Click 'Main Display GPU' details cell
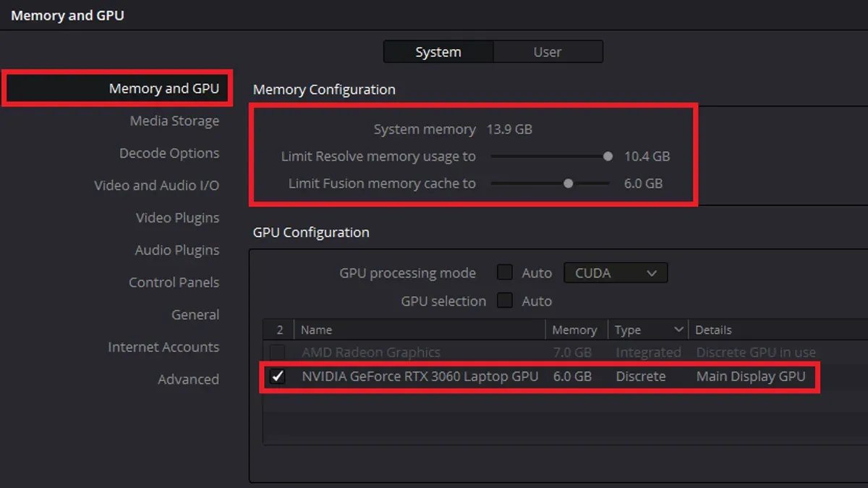The height and width of the screenshot is (488, 868). click(x=751, y=376)
